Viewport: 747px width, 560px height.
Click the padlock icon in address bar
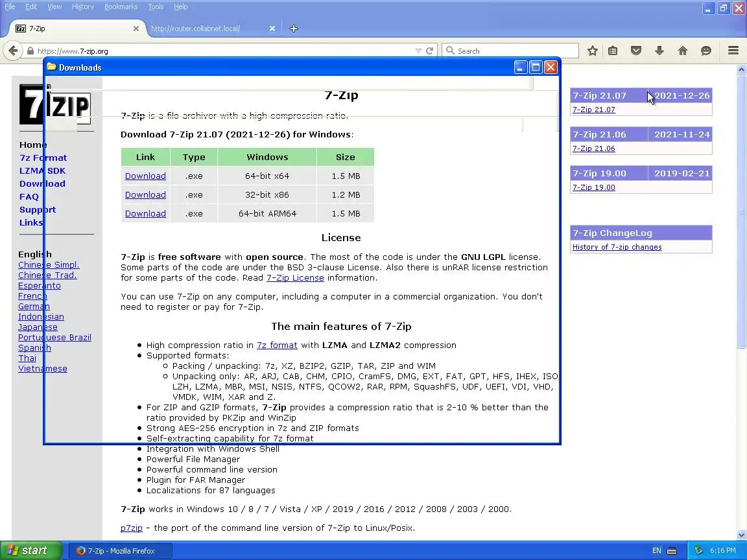(30, 51)
